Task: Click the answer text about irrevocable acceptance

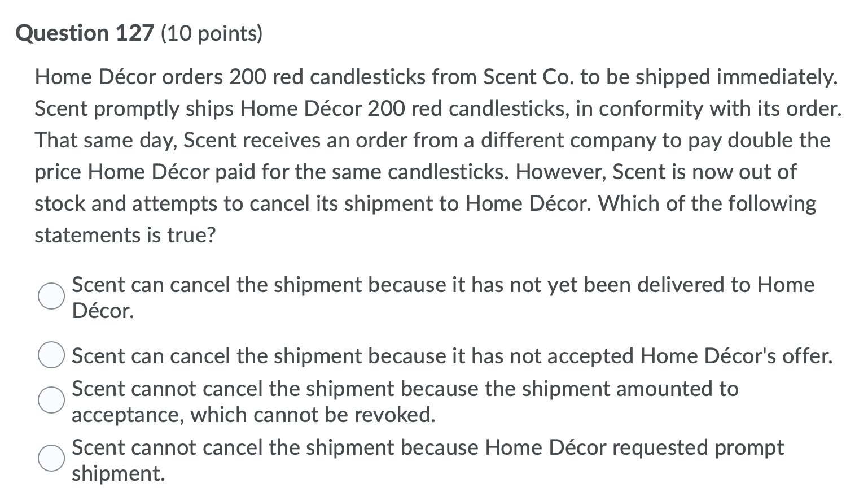Action: tap(405, 389)
